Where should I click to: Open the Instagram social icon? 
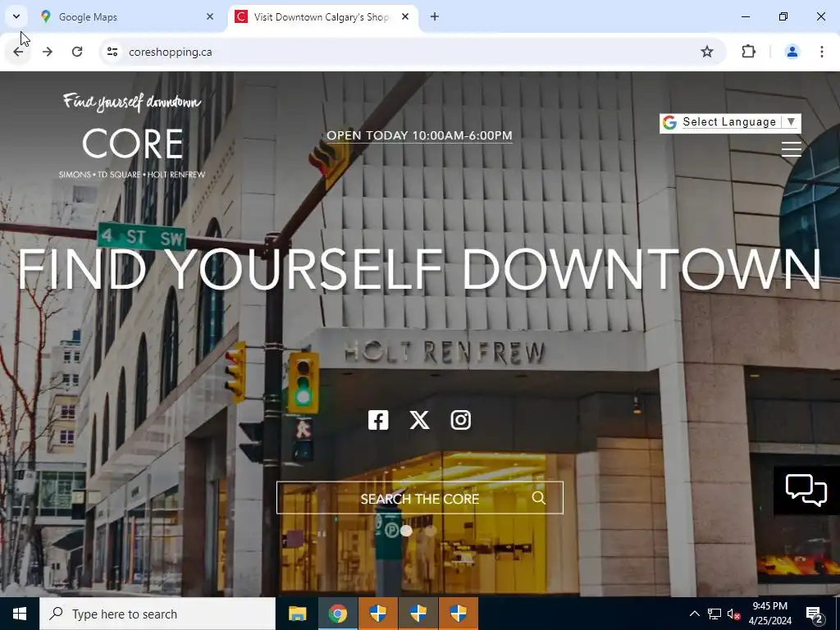tap(461, 420)
